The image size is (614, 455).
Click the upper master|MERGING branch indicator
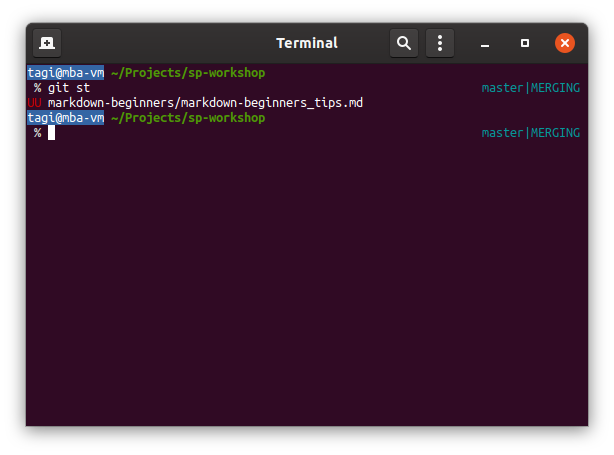point(531,88)
